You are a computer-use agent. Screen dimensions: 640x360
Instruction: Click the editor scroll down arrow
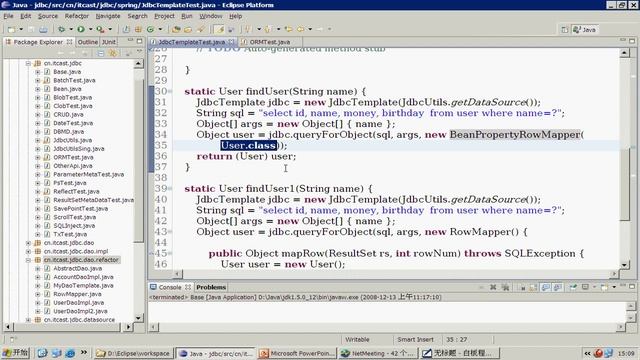click(624, 265)
